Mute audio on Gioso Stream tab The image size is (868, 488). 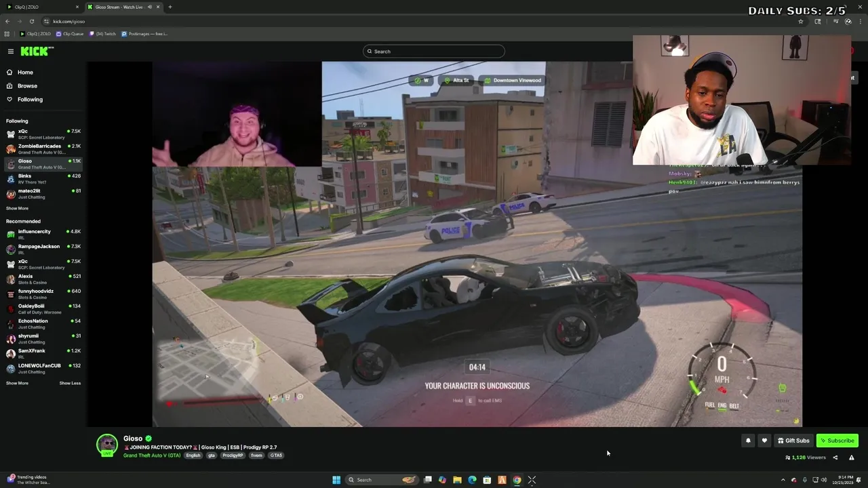tap(149, 7)
